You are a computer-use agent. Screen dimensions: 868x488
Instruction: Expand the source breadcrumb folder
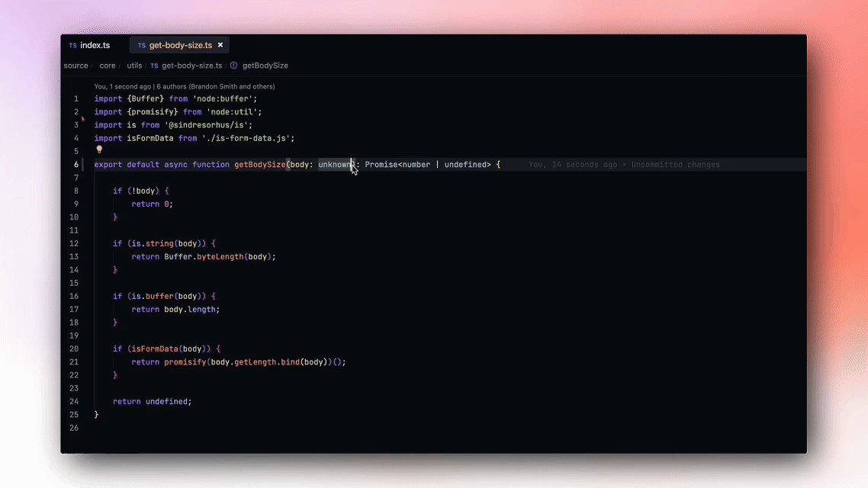[76, 66]
